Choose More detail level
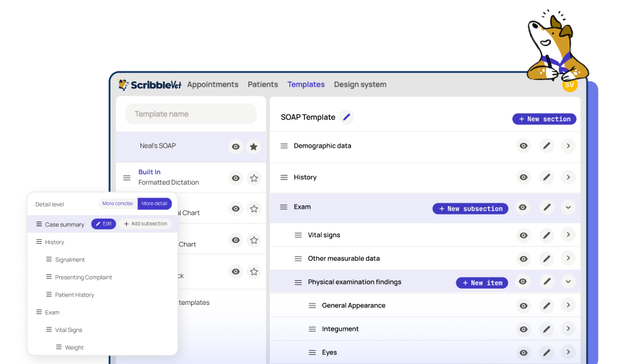Image resolution: width=628 pixels, height=364 pixels. [155, 203]
